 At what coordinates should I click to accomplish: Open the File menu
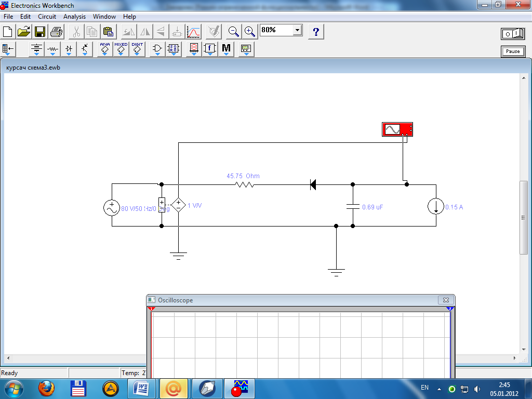[8, 16]
